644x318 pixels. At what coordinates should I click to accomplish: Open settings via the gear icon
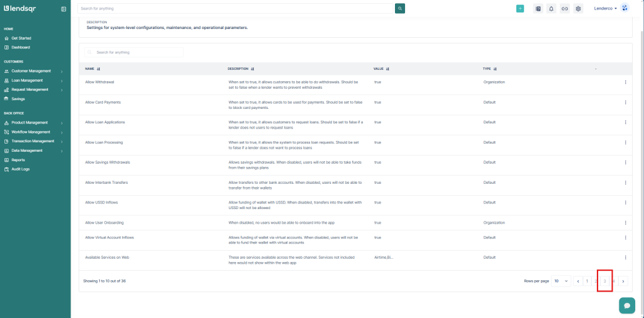click(x=578, y=9)
